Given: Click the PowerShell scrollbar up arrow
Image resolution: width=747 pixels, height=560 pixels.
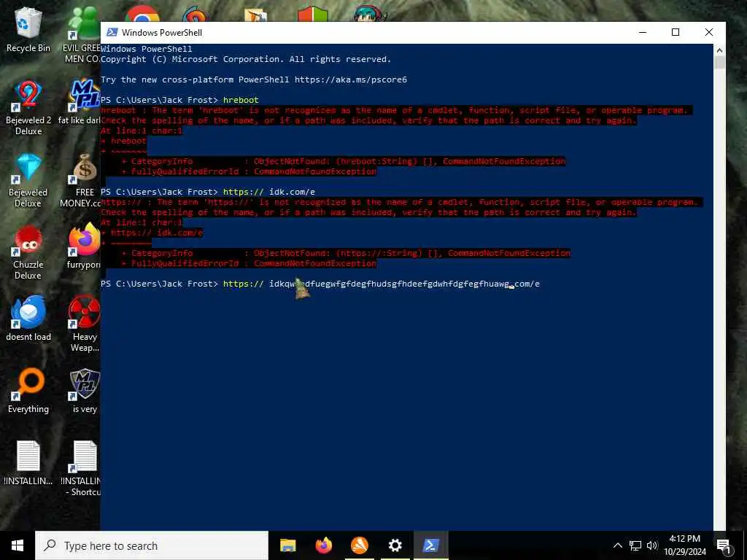Looking at the screenshot, I should pyautogui.click(x=719, y=50).
